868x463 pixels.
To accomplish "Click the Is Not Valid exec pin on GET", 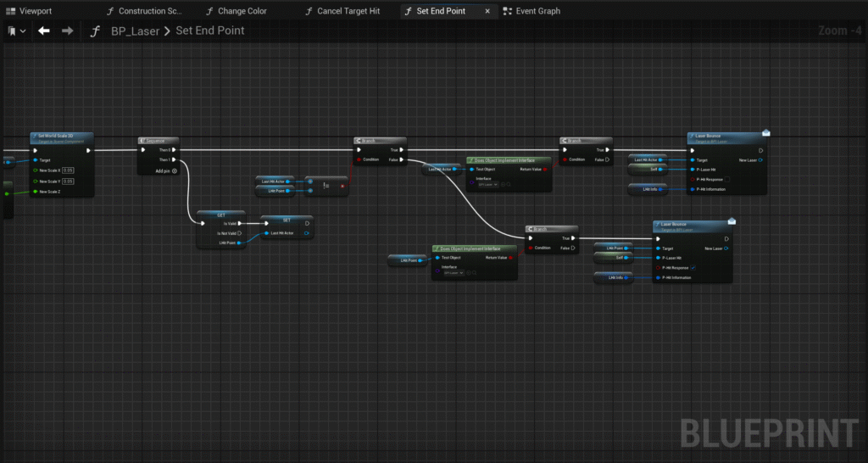I will pyautogui.click(x=239, y=233).
